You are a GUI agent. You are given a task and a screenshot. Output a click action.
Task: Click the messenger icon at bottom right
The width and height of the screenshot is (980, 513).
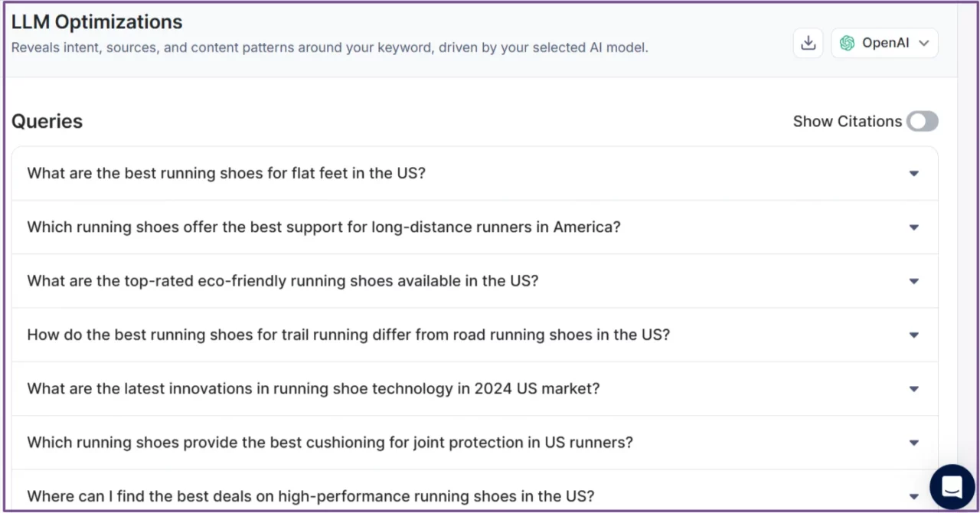click(x=952, y=487)
